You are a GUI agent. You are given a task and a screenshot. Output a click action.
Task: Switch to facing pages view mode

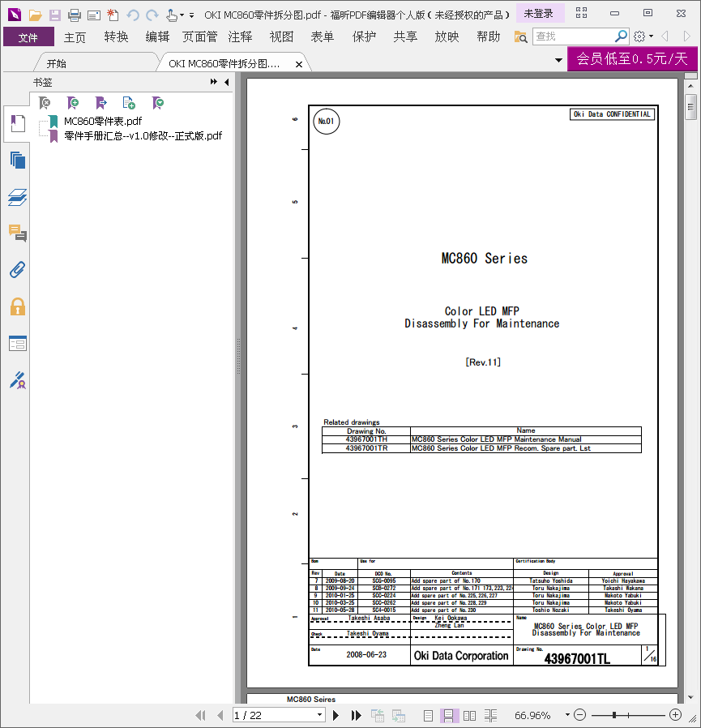pyautogui.click(x=469, y=716)
